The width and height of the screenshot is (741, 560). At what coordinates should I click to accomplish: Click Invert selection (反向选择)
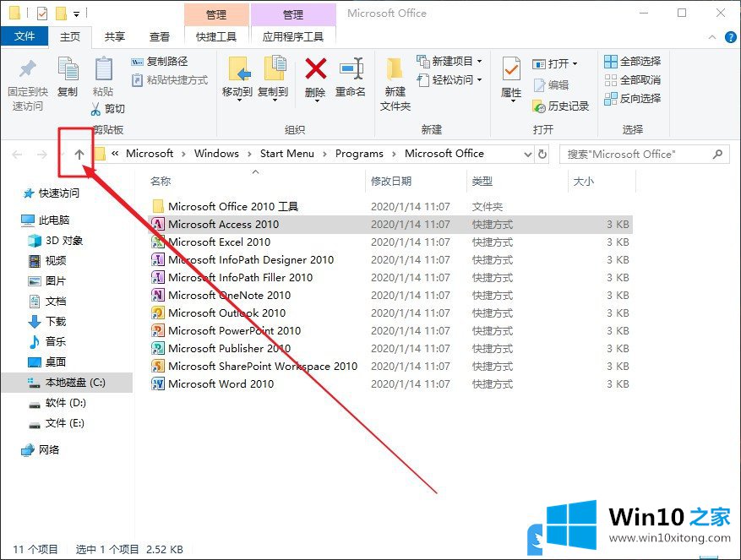coord(632,99)
